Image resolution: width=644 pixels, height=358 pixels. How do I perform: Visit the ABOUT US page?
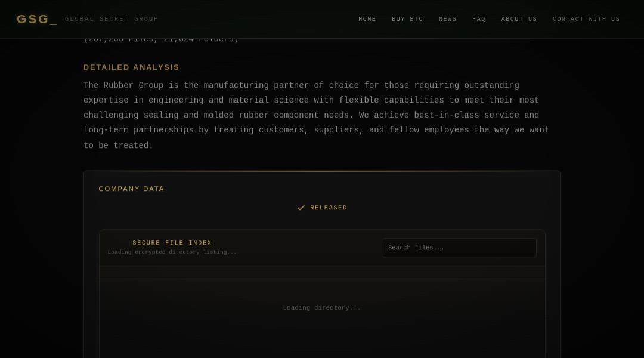click(x=519, y=19)
